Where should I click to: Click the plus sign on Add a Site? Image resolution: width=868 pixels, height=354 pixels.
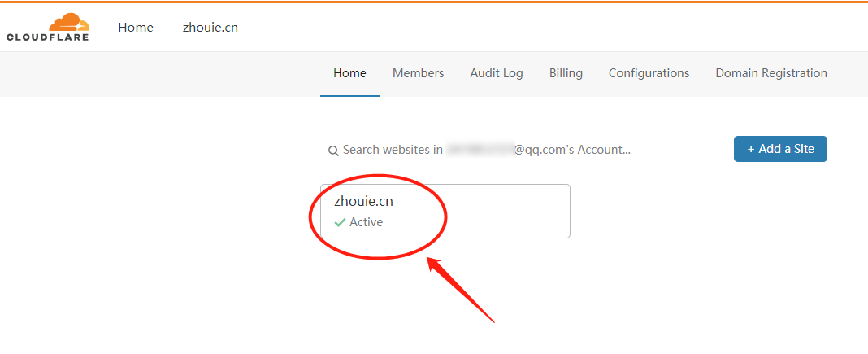tap(750, 149)
